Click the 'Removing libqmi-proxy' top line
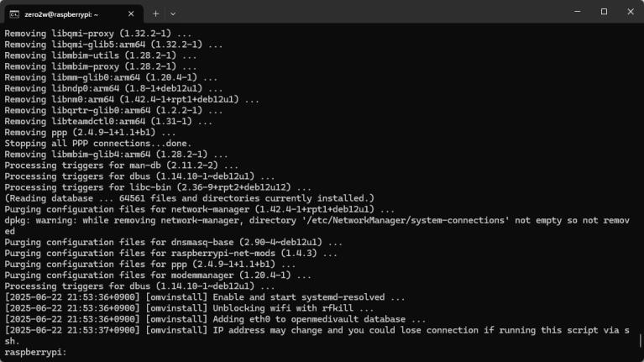The image size is (644, 362). point(98,34)
